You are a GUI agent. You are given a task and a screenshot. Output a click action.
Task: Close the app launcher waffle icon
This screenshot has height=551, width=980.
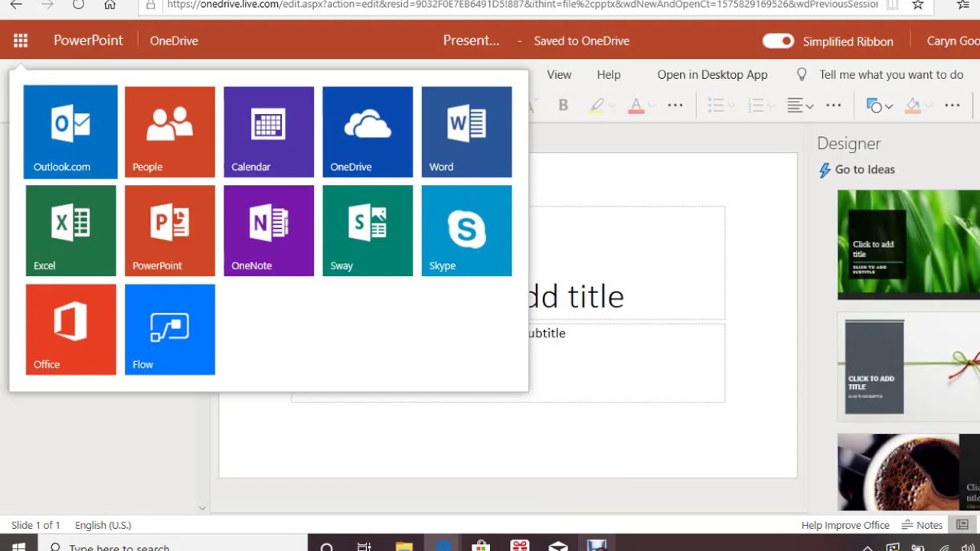click(21, 41)
